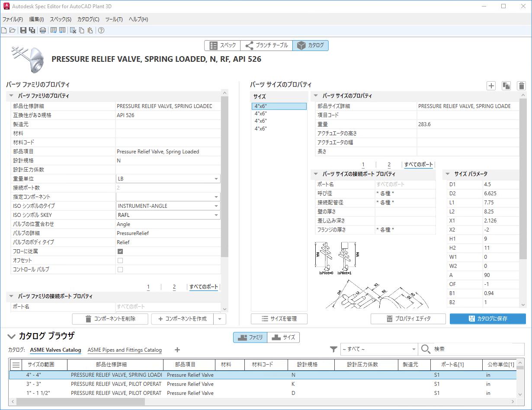Screen dimensions: 532x410
Task: Click the plus icon to add catalog
Action: [x=177, y=350]
